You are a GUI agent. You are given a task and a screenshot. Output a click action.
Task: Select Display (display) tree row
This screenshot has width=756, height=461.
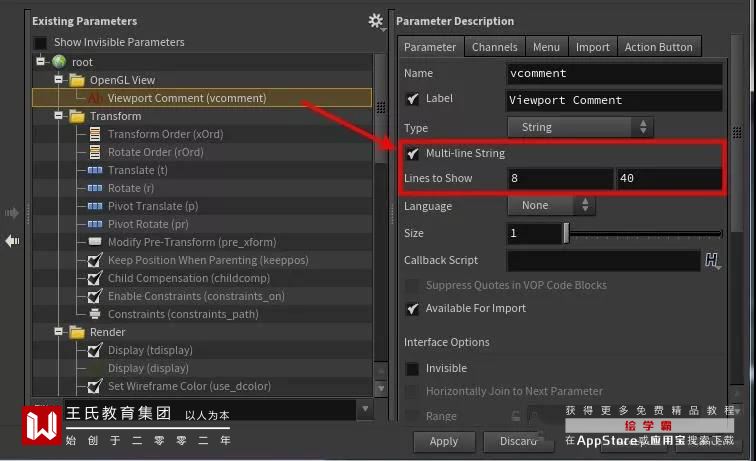(202, 368)
